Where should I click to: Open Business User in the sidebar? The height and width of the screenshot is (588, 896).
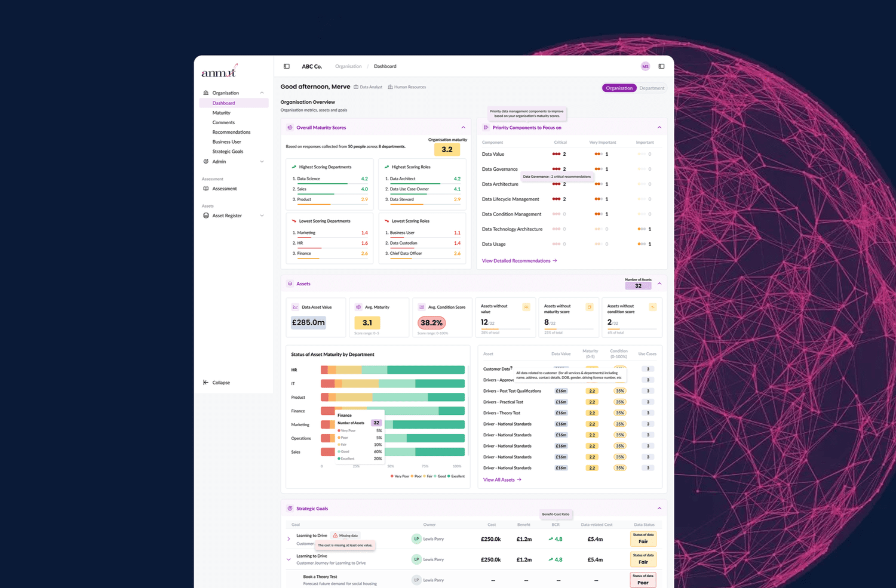pos(226,142)
